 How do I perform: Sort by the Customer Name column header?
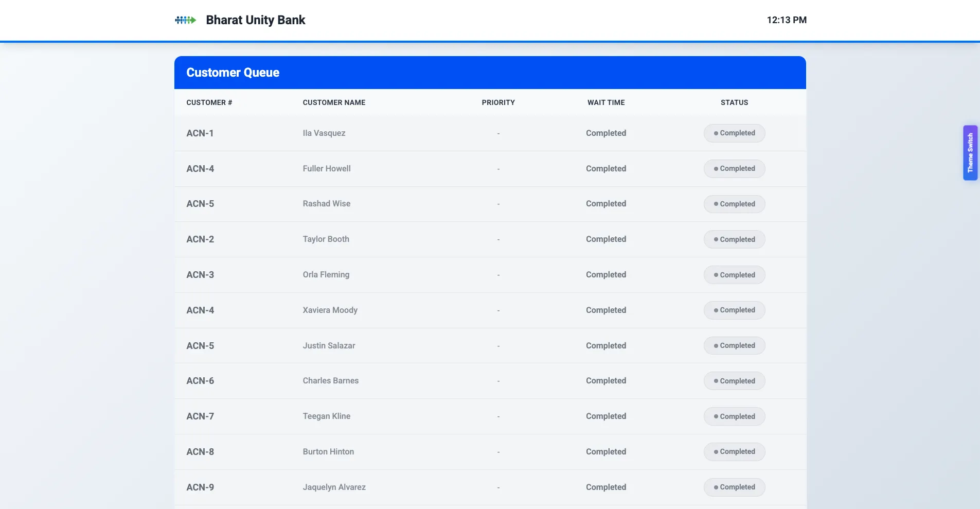(x=334, y=102)
